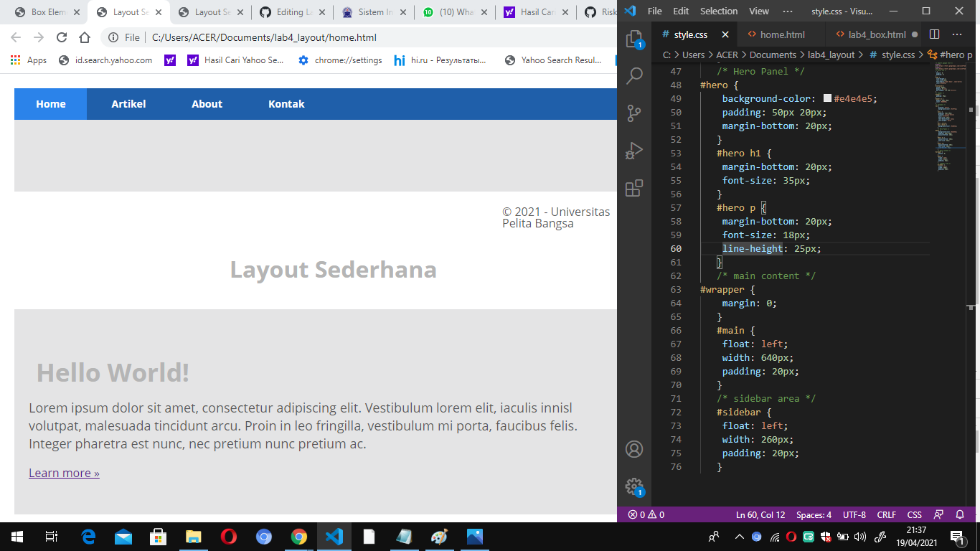Open the editor's more actions menu

[957, 34]
